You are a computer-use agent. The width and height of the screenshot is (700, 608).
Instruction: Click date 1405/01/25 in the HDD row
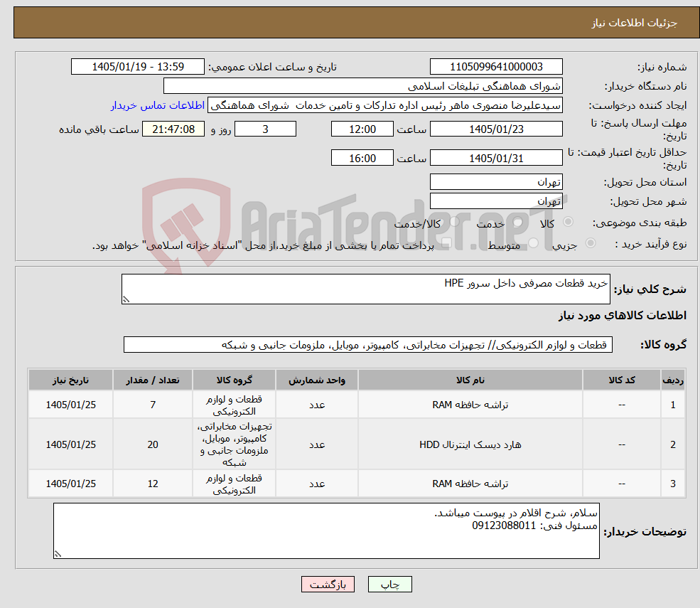tap(70, 444)
